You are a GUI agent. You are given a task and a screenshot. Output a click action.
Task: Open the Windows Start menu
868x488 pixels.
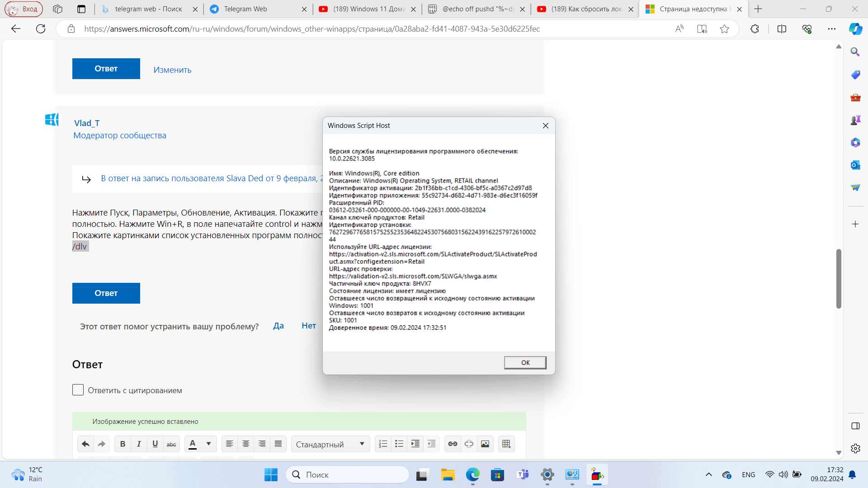coord(271,474)
